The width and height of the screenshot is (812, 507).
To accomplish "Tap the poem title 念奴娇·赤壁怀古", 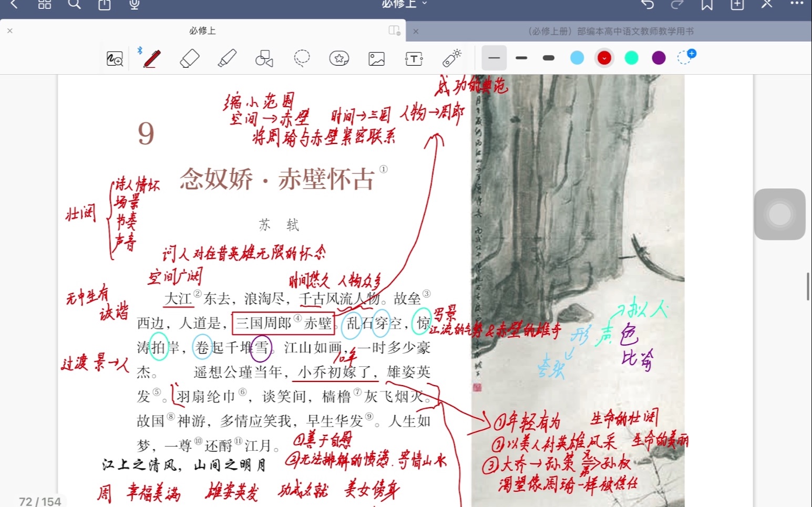I will coord(277,179).
